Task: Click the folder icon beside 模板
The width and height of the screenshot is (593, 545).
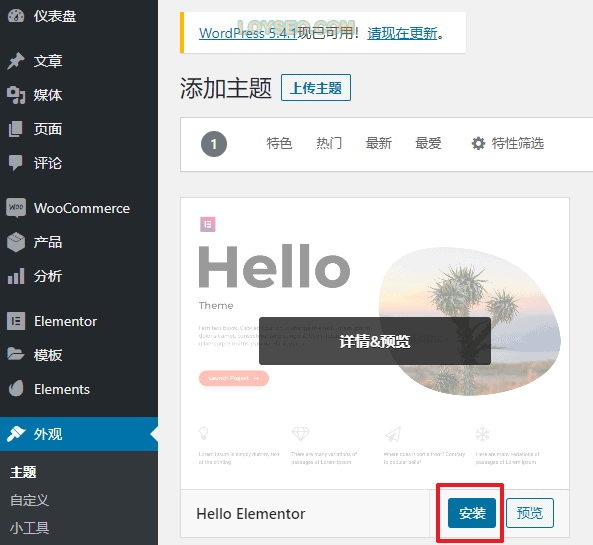Action: 16,355
